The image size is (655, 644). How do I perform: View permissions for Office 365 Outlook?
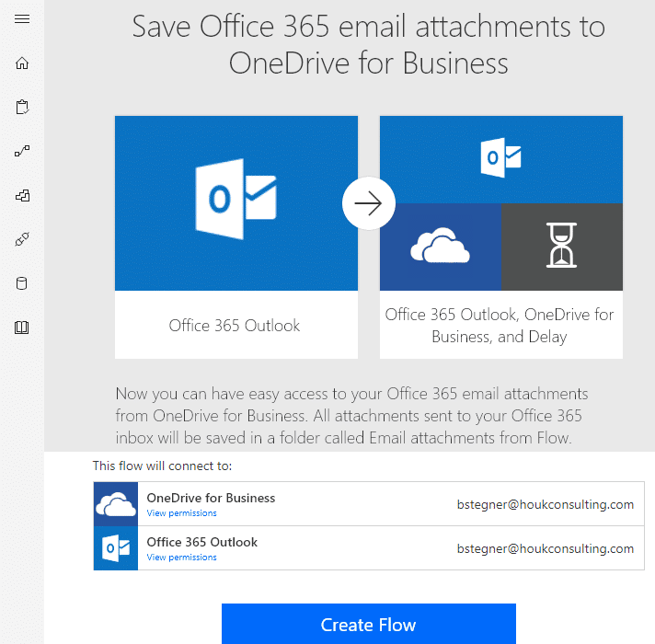[x=182, y=558]
